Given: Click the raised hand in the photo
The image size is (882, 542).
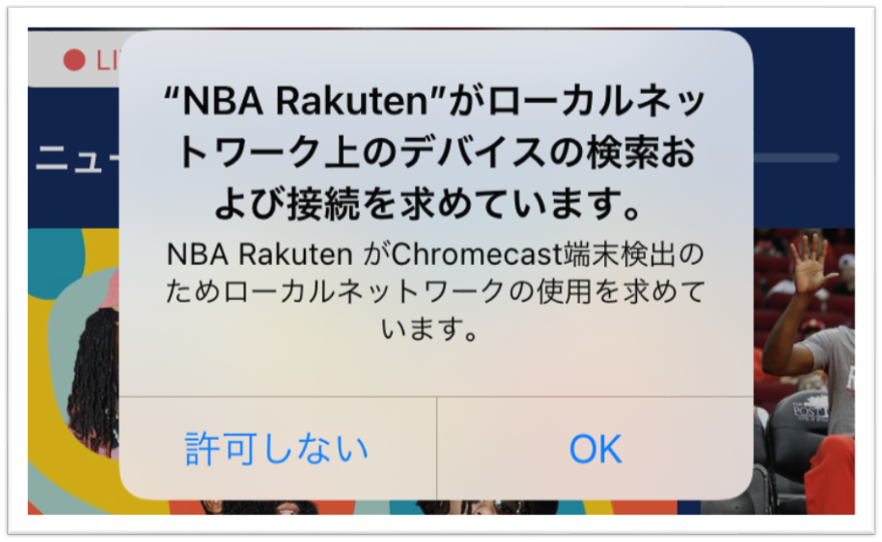Looking at the screenshot, I should 811,262.
